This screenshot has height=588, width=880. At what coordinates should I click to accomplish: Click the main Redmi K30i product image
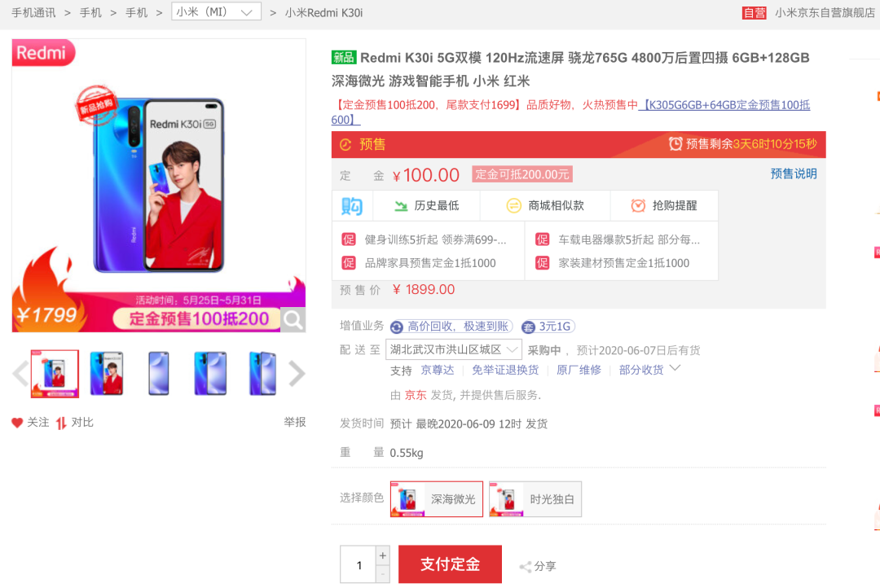pos(159,185)
